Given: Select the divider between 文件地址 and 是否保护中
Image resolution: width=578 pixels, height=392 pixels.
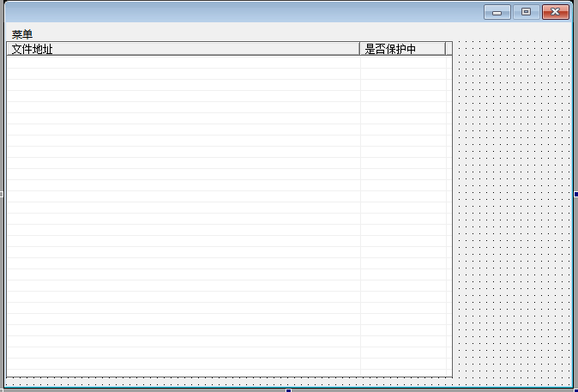Looking at the screenshot, I should coord(359,49).
